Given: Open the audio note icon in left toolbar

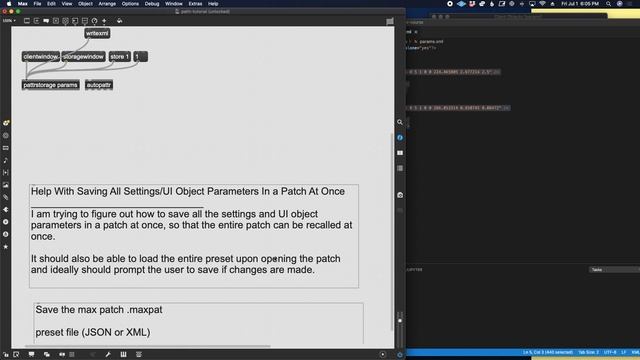Looking at the screenshot, I should pyautogui.click(x=6, y=160).
